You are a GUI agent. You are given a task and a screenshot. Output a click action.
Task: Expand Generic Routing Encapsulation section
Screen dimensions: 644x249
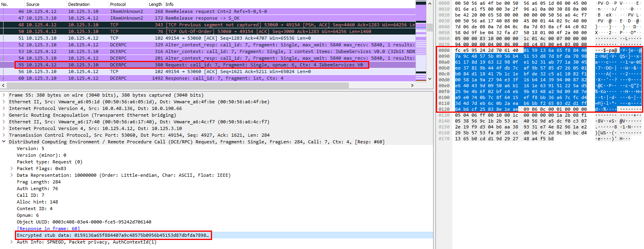[x=4, y=115]
